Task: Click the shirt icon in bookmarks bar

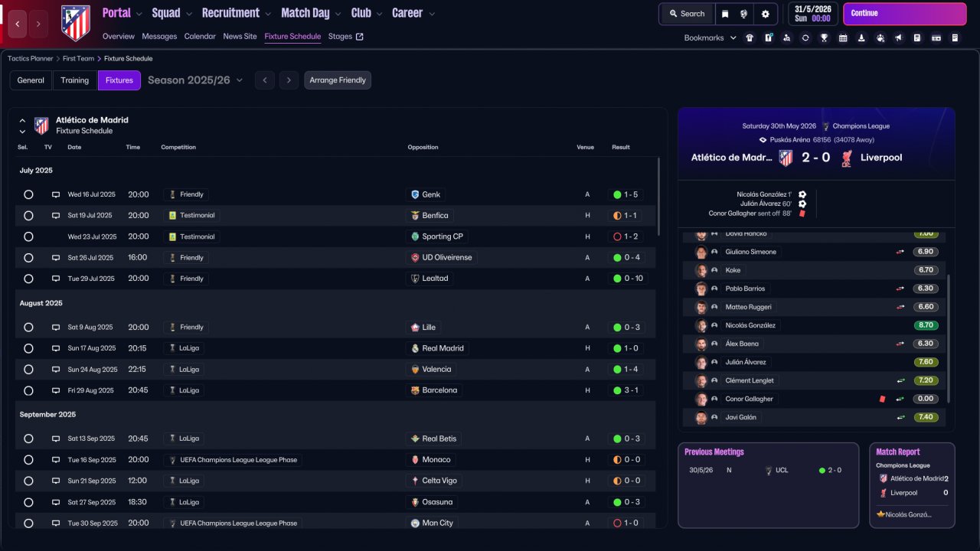Action: click(750, 37)
